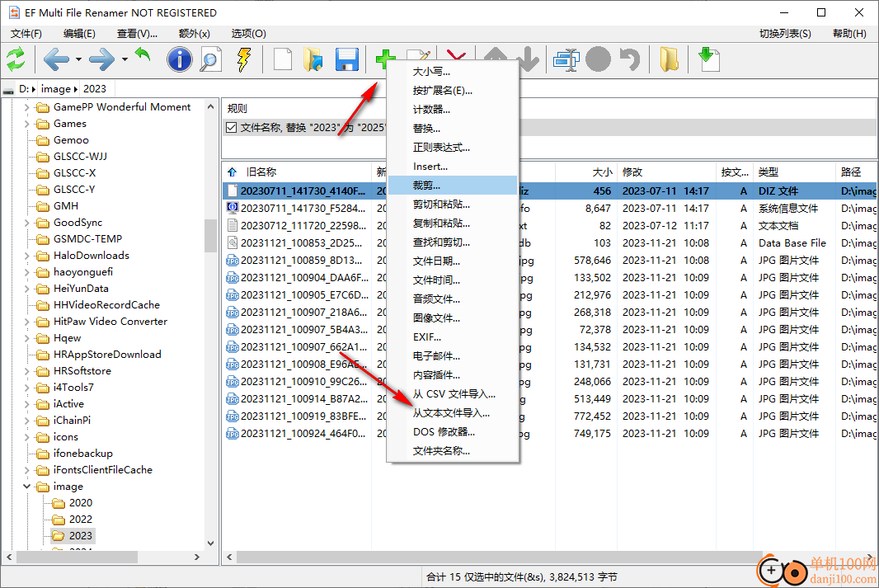The image size is (879, 588).
Task: Click the blank new document icon
Action: point(283,59)
